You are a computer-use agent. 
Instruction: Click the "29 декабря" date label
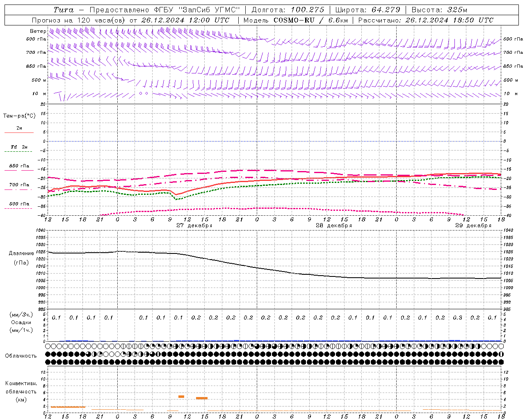(x=473, y=226)
